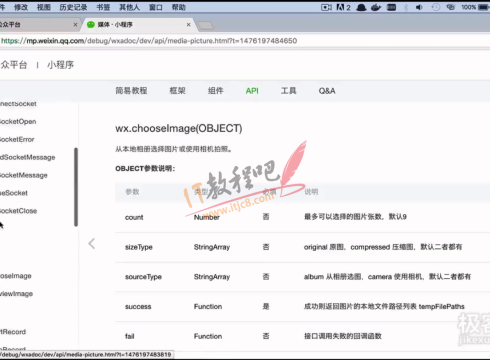The width and height of the screenshot is (490, 360).
Task: Click the screen recording icon in menu bar
Action: pyautogui.click(x=326, y=7)
